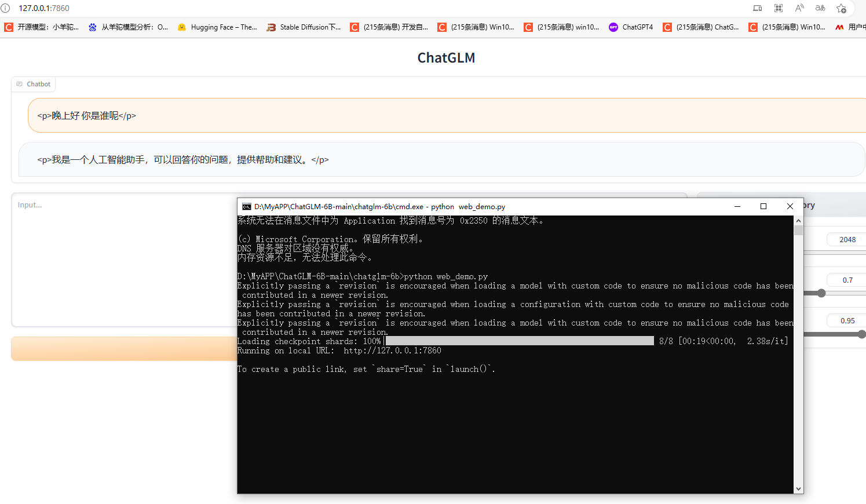This screenshot has height=504, width=866.
Task: Add this page to favorites with star icon
Action: (841, 8)
